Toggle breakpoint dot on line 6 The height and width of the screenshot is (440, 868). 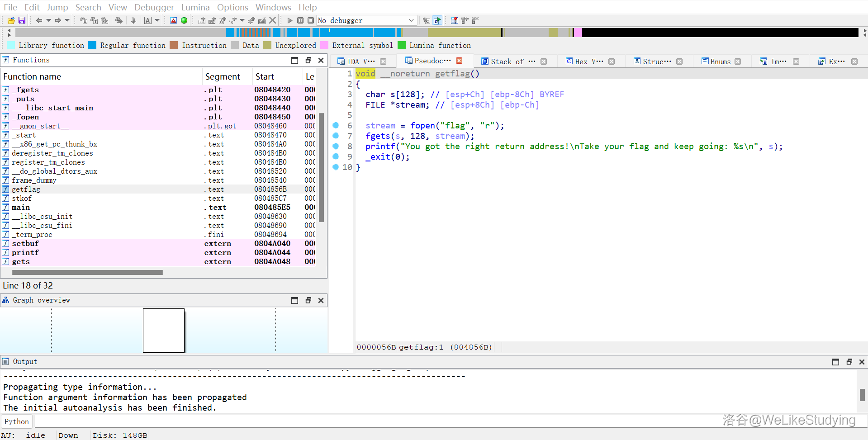tap(336, 125)
